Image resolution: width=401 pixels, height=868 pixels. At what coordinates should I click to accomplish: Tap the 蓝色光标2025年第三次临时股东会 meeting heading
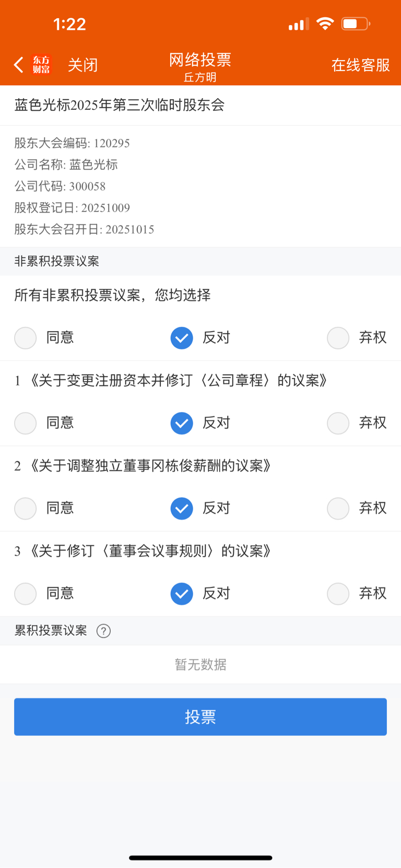pos(120,105)
